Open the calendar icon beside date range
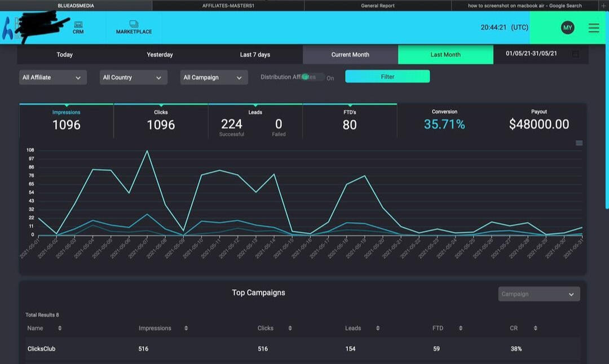The height and width of the screenshot is (364, 609). point(575,54)
